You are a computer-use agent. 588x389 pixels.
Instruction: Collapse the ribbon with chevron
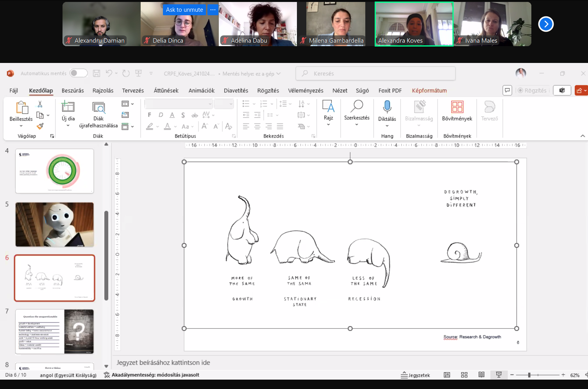[583, 136]
